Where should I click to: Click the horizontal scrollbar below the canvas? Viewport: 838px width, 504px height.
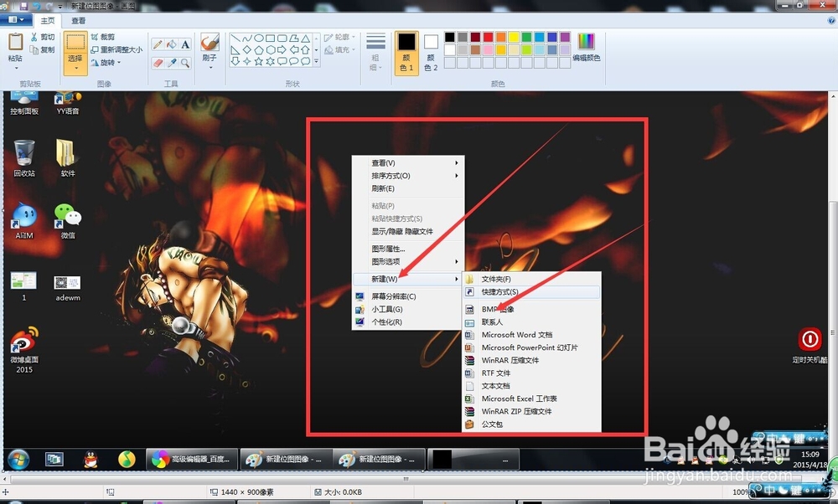pos(406,479)
